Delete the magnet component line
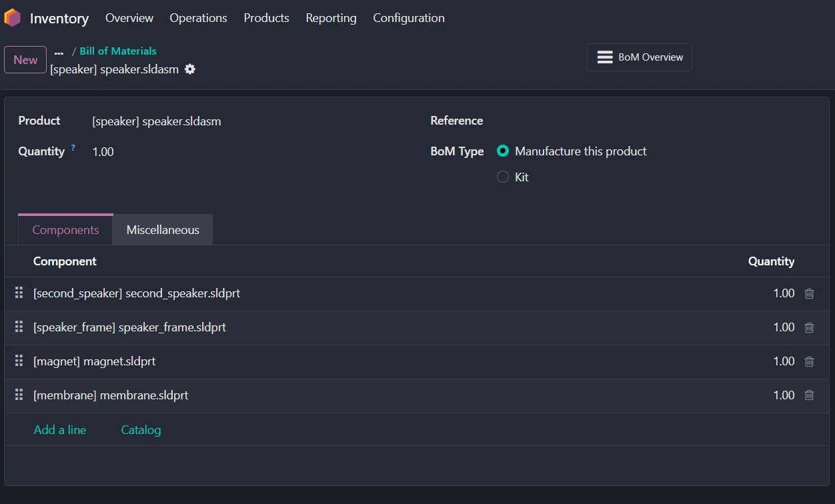This screenshot has width=835, height=504. 809,361
